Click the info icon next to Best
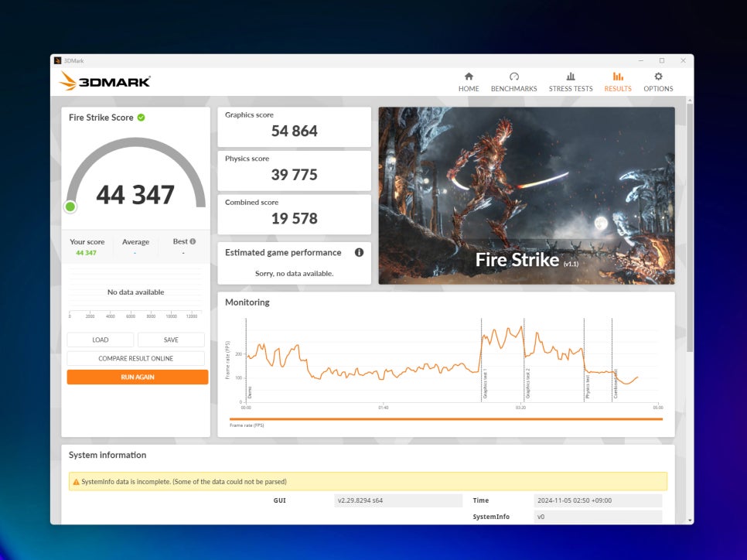Screen dimensions: 747x560 pyautogui.click(x=193, y=241)
